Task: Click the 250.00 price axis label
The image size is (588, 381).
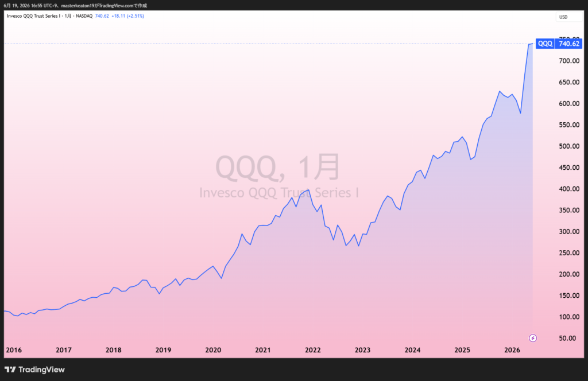Action: [x=569, y=253]
